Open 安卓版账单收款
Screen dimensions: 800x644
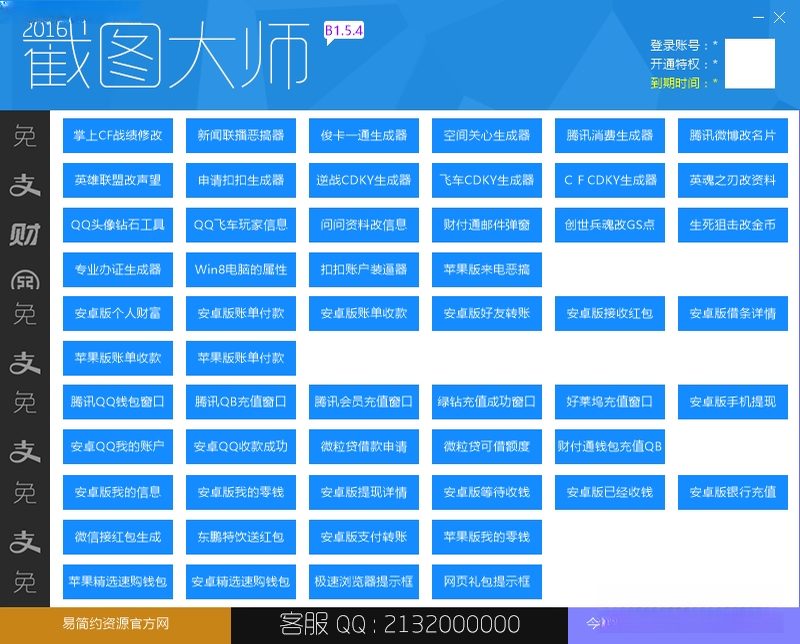(x=364, y=313)
